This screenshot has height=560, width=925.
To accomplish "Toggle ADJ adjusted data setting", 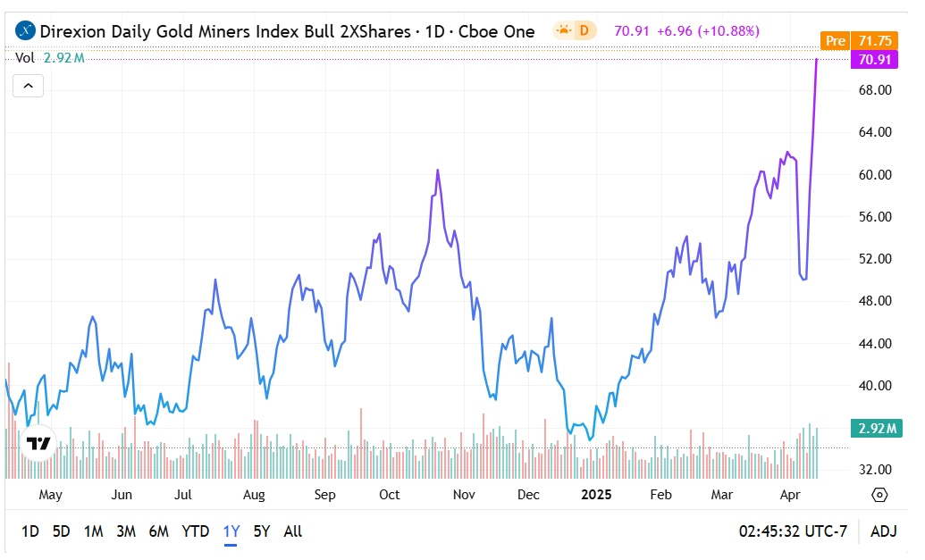I will tap(883, 531).
